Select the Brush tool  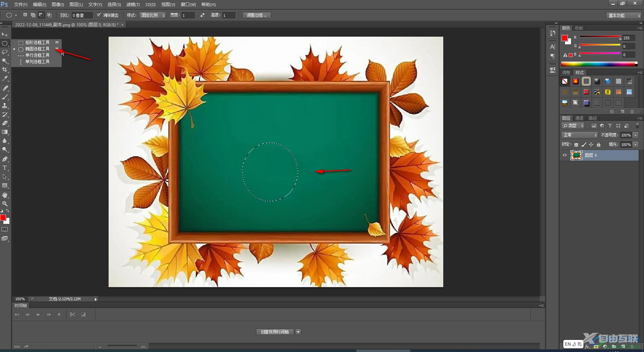[5, 97]
